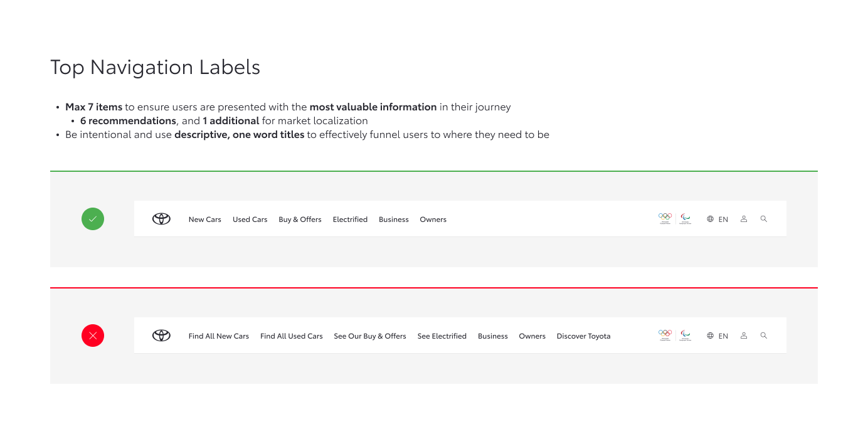Open EN language selector in top navbar

(x=717, y=220)
